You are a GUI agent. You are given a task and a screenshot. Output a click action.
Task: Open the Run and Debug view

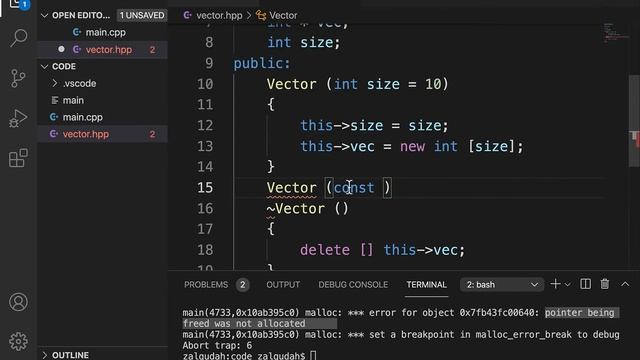coord(18,118)
